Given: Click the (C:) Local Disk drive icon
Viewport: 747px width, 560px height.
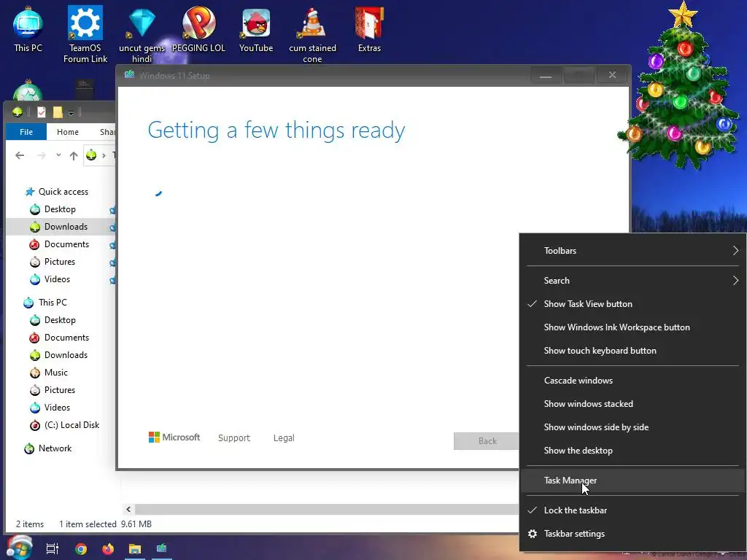Looking at the screenshot, I should click(x=35, y=425).
